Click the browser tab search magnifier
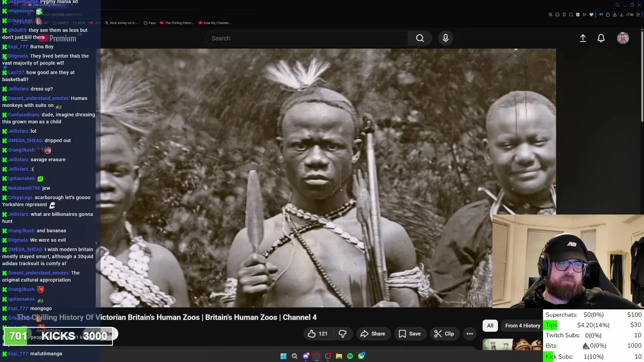Screen dimensions: 644x362 617,5
